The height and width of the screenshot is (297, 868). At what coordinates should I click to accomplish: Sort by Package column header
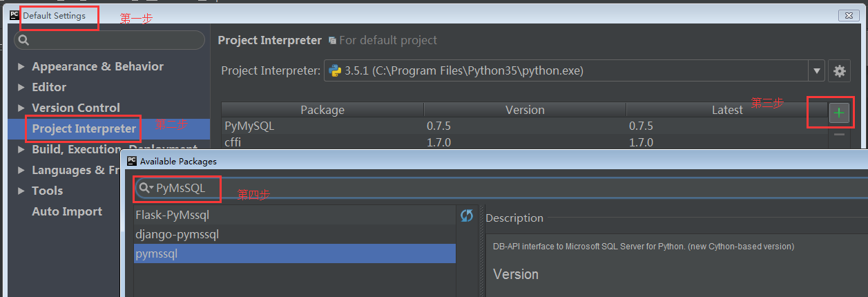tap(322, 110)
